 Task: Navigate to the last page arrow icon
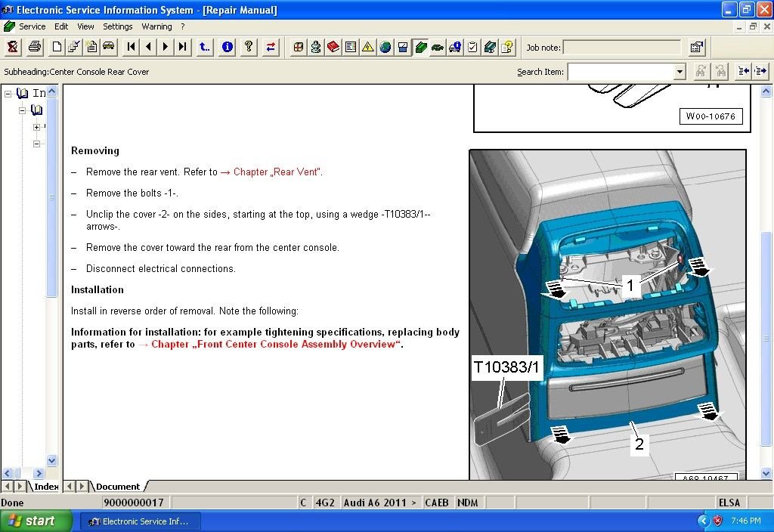click(182, 47)
